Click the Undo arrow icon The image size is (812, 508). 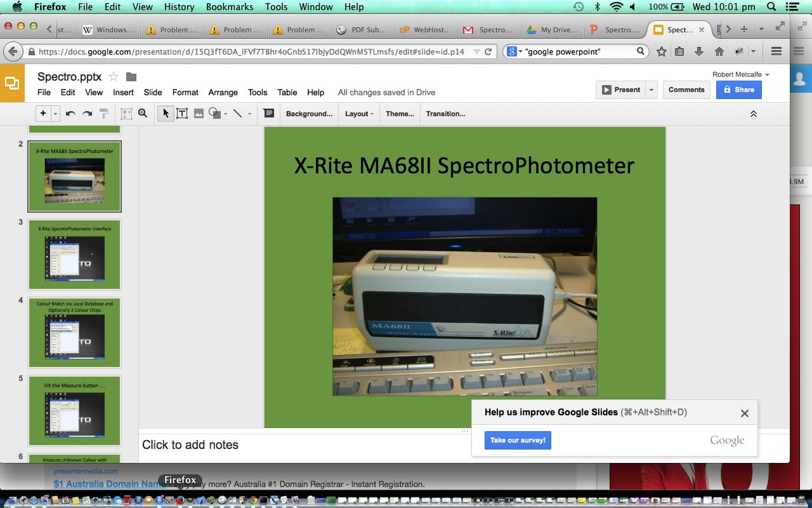70,114
